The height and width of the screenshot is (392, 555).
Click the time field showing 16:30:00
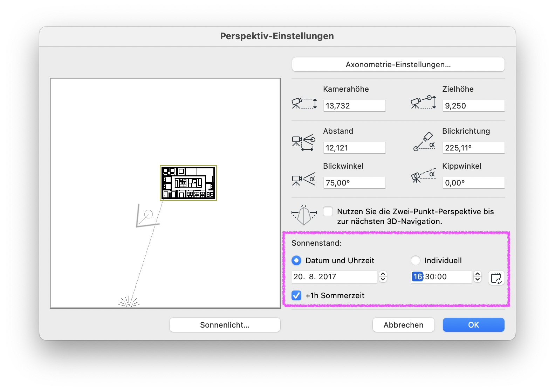441,277
